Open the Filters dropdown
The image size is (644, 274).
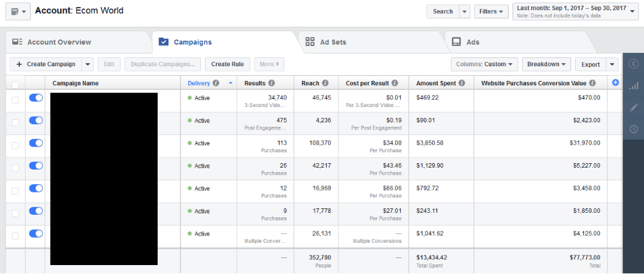[491, 11]
